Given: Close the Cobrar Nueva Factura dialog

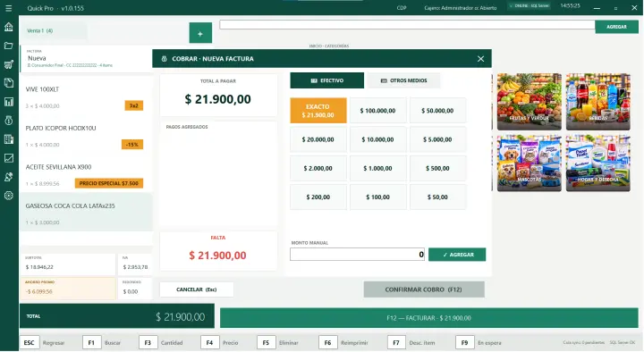Looking at the screenshot, I should (480, 59).
